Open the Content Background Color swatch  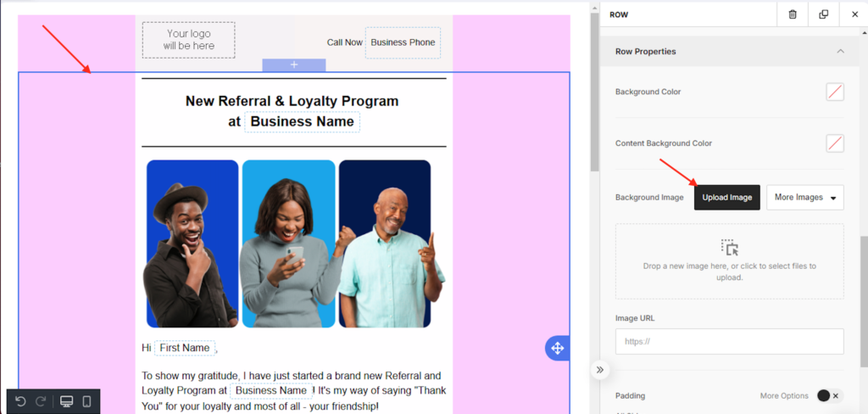(834, 143)
